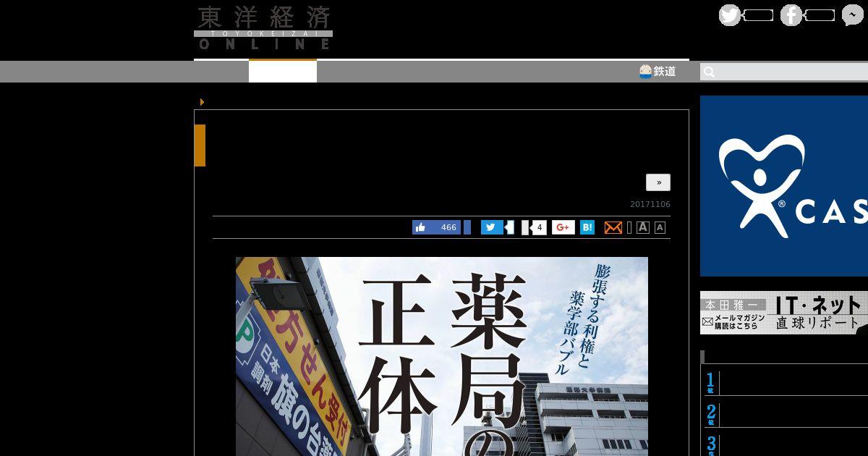
Task: Click the header Twitter follower count box
Action: (758, 15)
